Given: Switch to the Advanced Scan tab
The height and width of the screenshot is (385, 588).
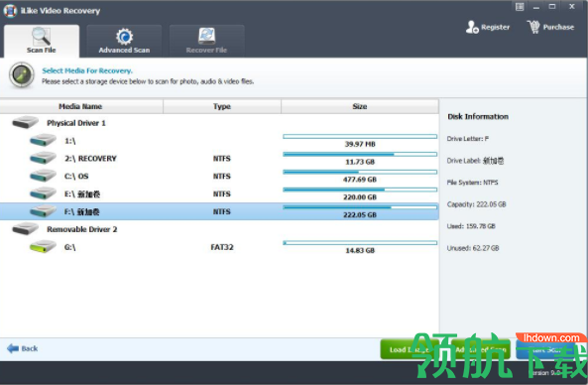Looking at the screenshot, I should (124, 41).
